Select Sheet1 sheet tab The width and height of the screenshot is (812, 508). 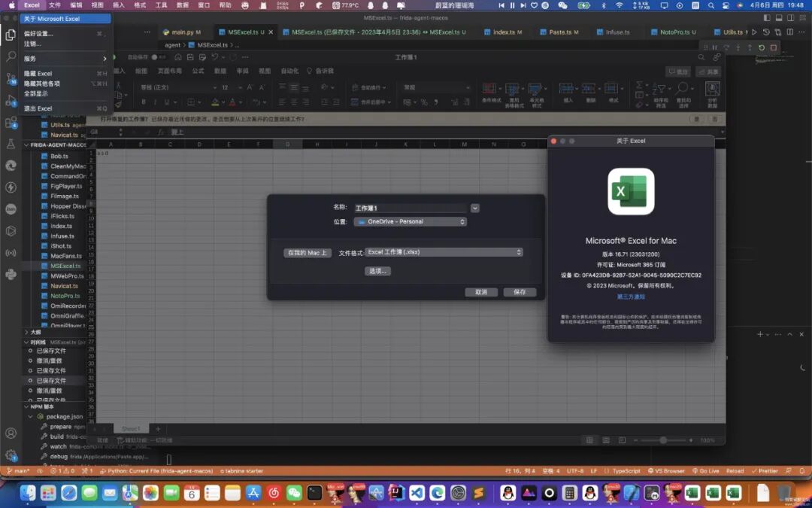131,429
